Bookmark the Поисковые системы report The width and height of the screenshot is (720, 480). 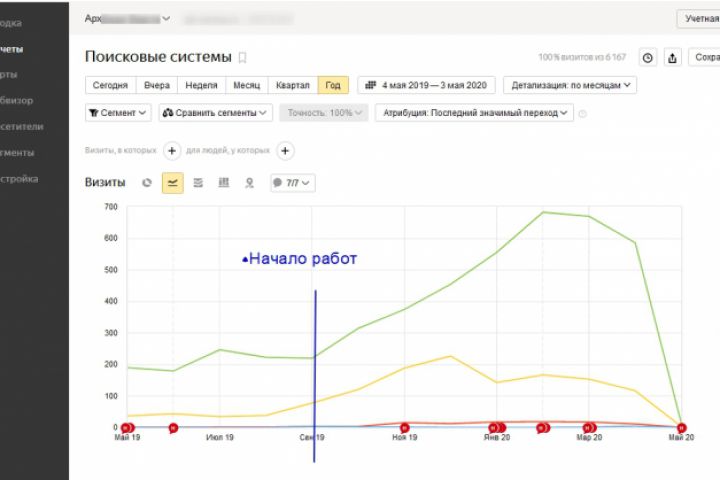click(x=242, y=58)
